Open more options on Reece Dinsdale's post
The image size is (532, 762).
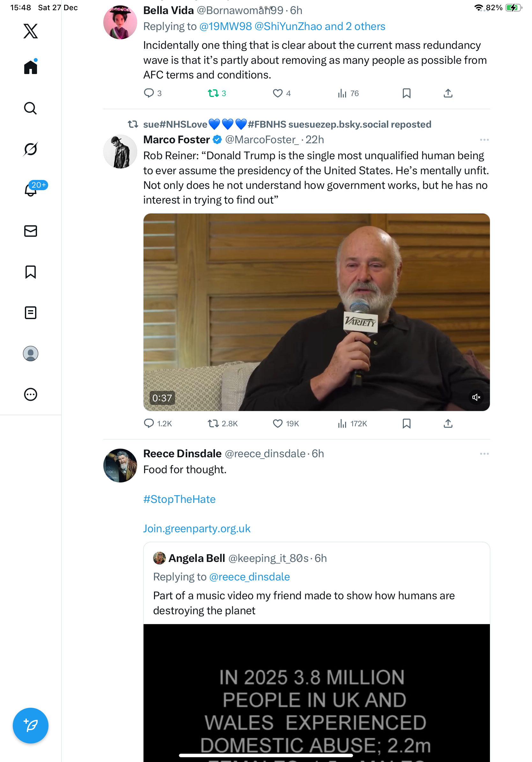pos(484,454)
